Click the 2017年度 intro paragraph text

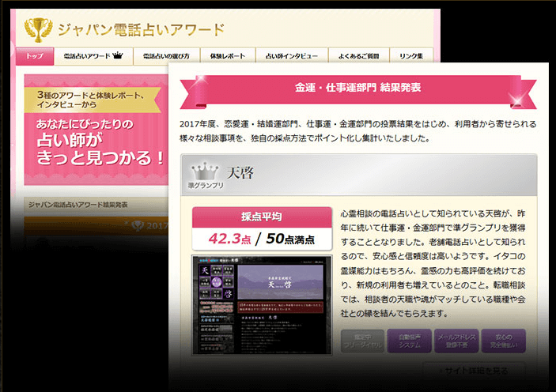click(357, 131)
